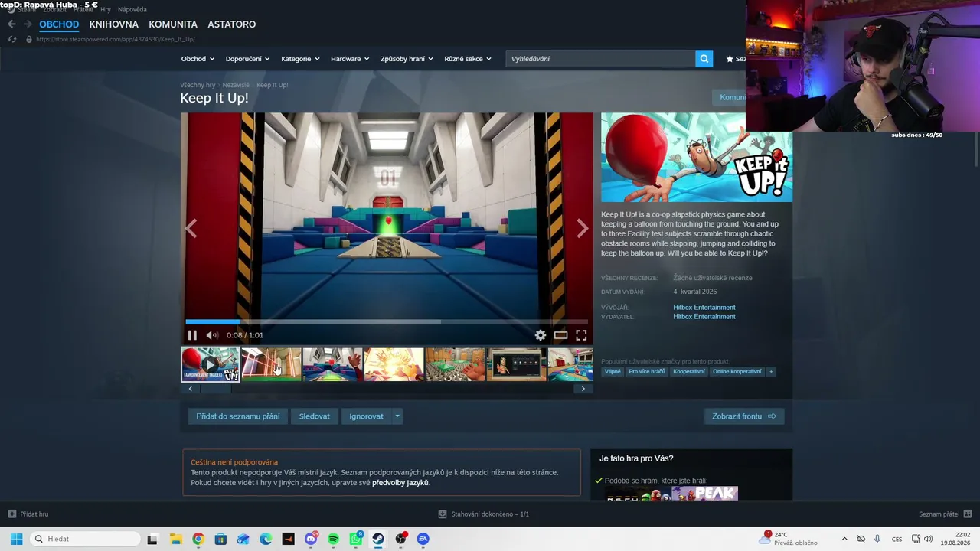The width and height of the screenshot is (980, 551).
Task: Click the Ignorovat button
Action: (366, 416)
